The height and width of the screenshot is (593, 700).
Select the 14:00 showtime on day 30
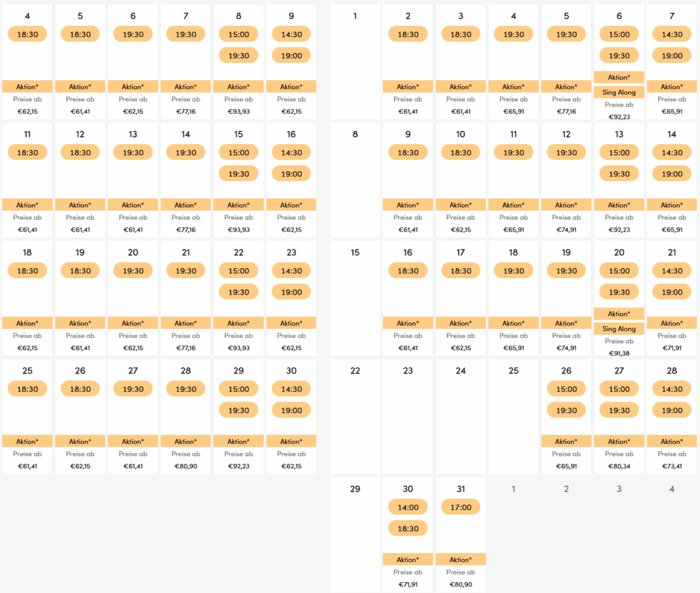click(408, 507)
